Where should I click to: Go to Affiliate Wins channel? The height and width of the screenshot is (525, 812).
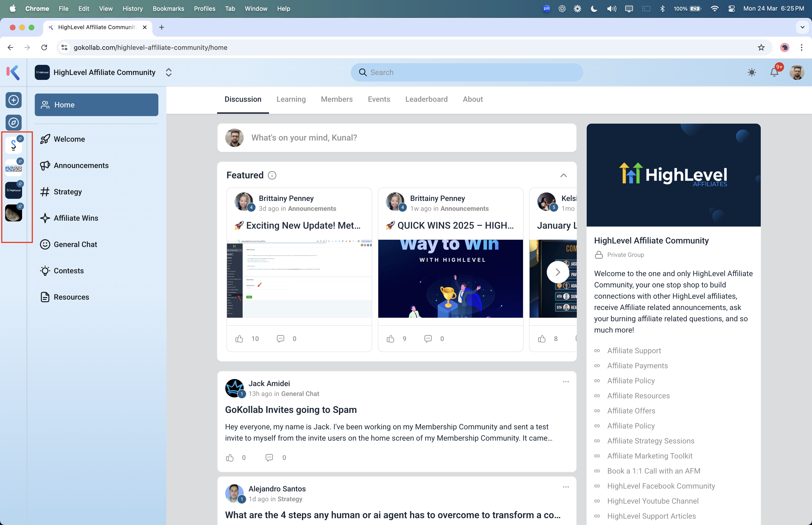coord(76,218)
